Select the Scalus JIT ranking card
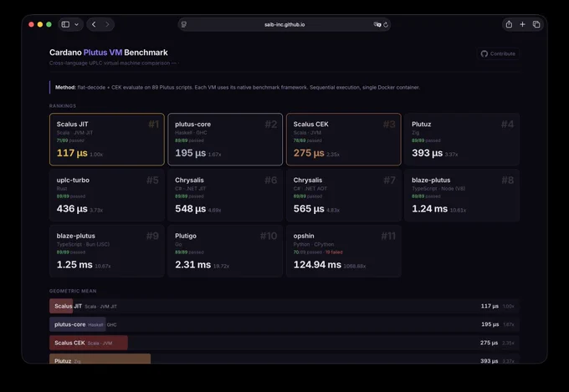 [107, 140]
